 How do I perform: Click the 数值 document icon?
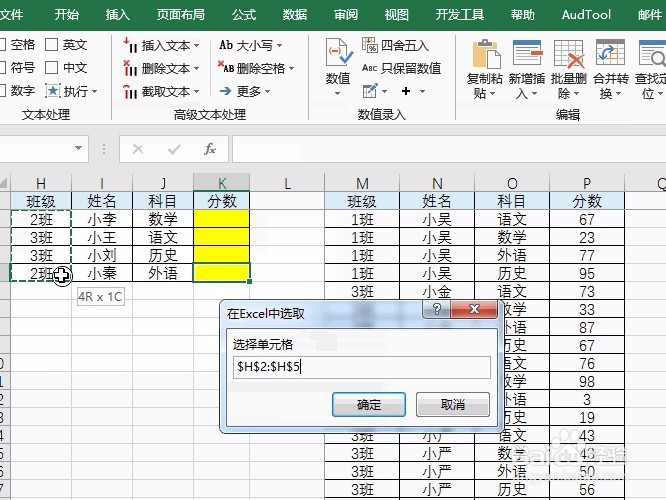coord(339,52)
